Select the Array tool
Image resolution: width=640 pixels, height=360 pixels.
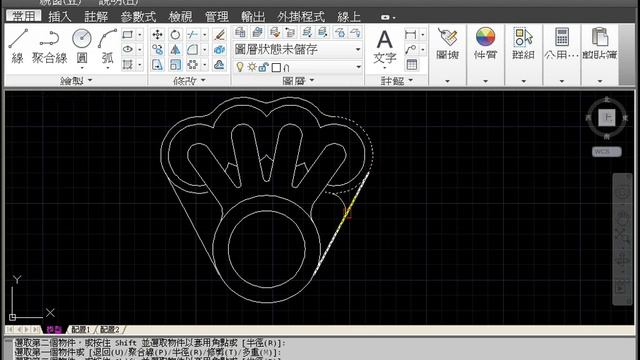click(192, 64)
